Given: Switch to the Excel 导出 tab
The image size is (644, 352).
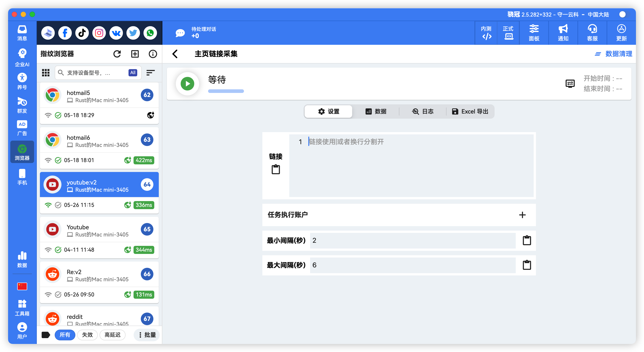Looking at the screenshot, I should [470, 112].
